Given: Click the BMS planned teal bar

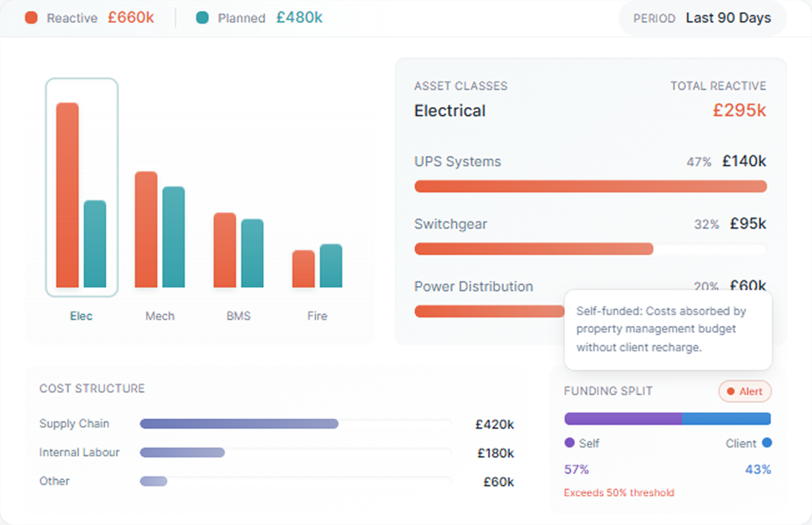Looking at the screenshot, I should (252, 253).
